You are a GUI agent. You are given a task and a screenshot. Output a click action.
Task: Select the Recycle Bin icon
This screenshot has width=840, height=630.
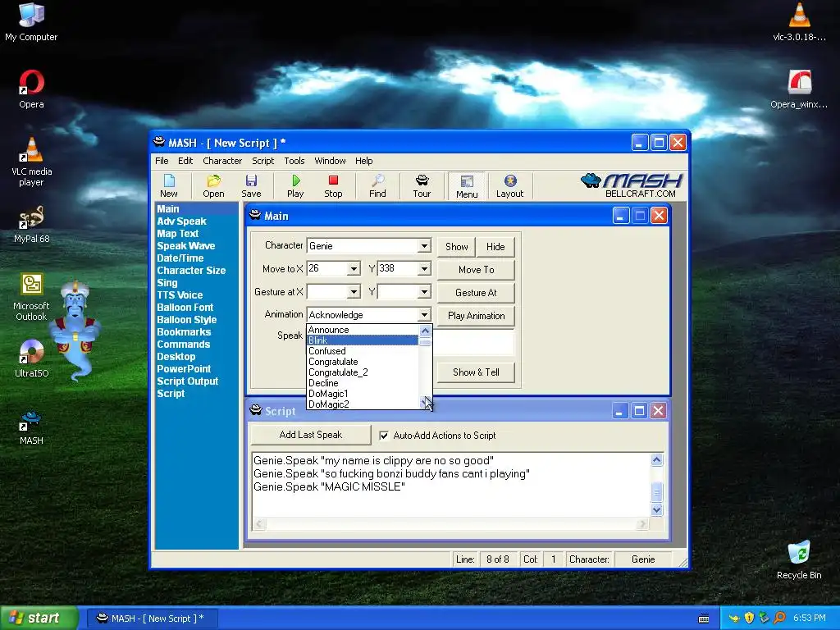(x=799, y=559)
